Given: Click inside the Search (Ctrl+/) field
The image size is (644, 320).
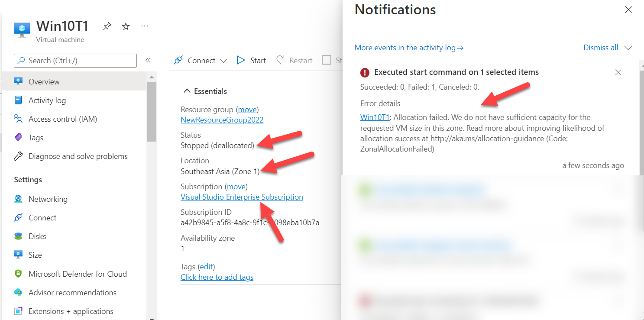Looking at the screenshot, I should (x=75, y=61).
